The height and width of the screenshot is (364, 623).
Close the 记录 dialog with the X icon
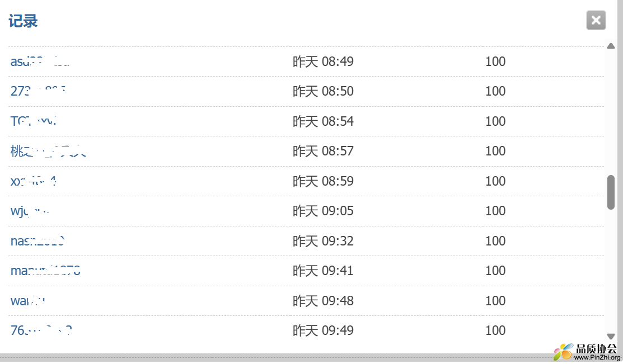click(x=596, y=21)
